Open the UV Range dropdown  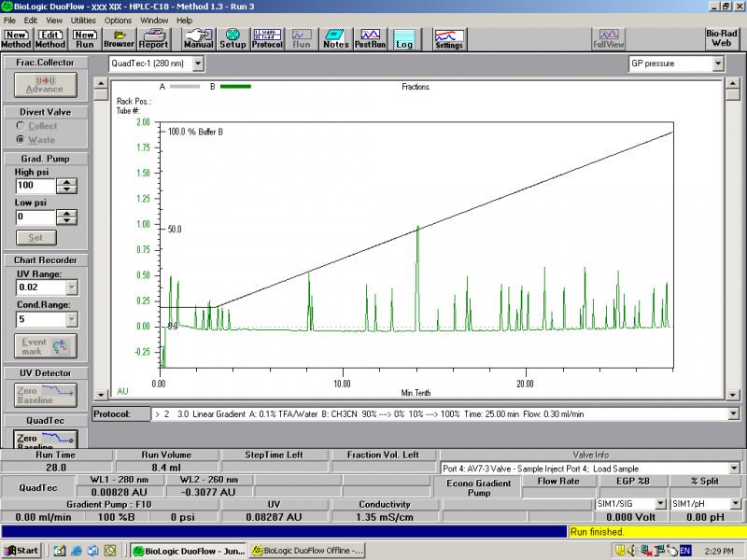tap(72, 288)
